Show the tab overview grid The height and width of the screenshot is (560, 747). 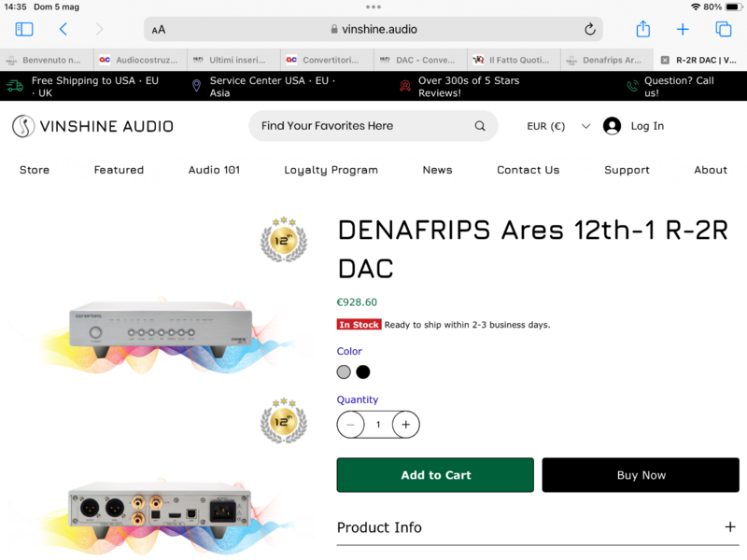pos(723,29)
